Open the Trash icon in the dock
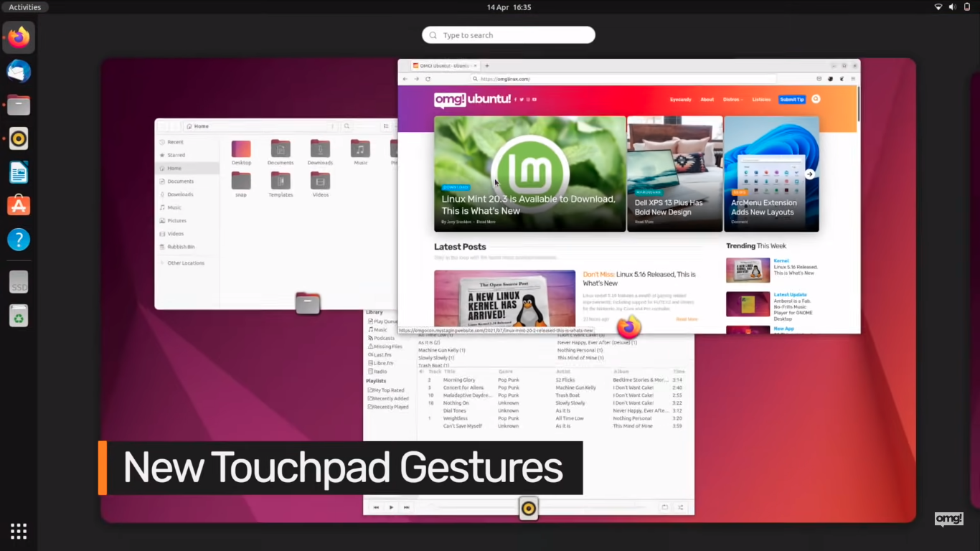The width and height of the screenshot is (980, 551). point(19,316)
